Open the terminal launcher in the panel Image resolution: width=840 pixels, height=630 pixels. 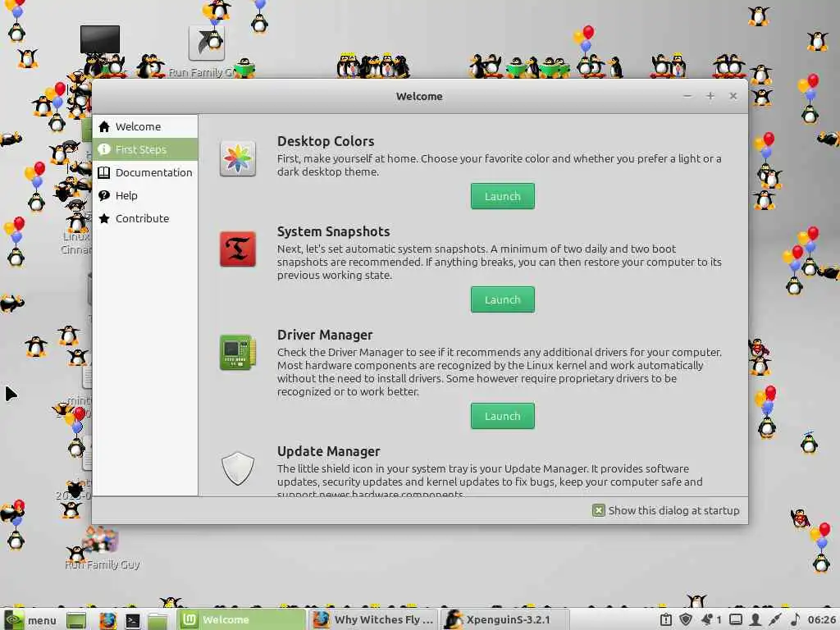pos(132,620)
